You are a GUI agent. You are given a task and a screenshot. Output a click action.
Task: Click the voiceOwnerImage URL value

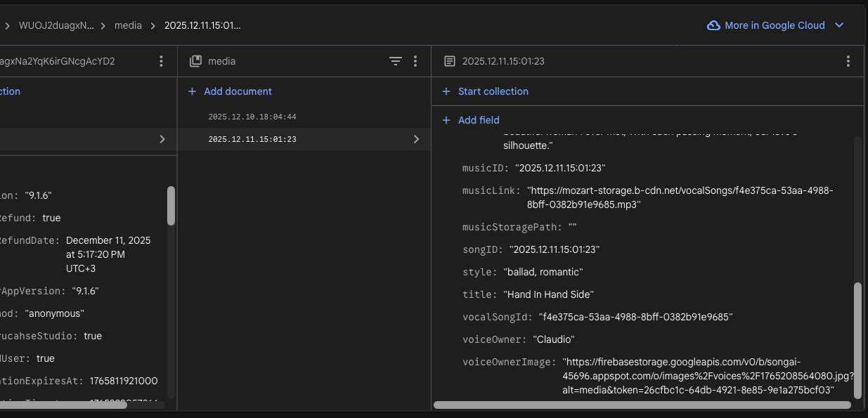pos(708,376)
